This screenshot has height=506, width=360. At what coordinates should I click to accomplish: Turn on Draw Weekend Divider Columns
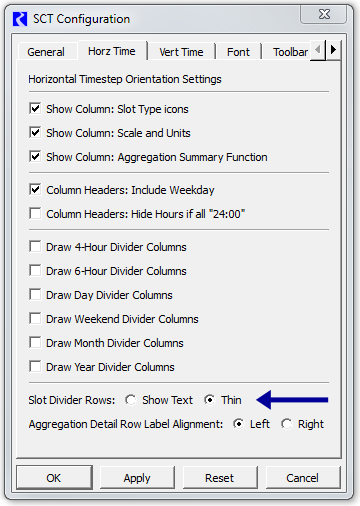[35, 319]
